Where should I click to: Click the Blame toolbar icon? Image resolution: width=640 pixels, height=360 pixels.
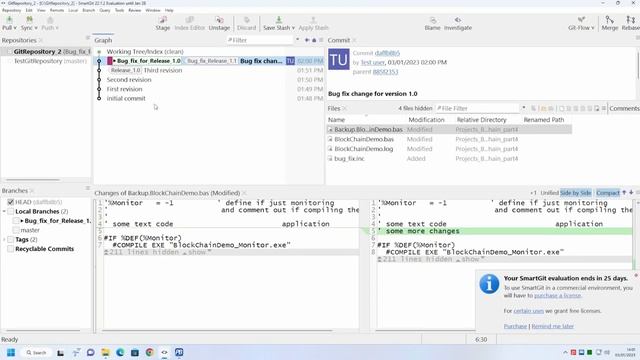pyautogui.click(x=432, y=20)
